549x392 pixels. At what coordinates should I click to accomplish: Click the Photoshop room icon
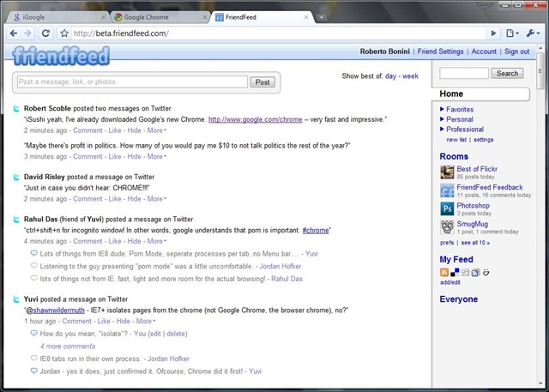pos(447,208)
